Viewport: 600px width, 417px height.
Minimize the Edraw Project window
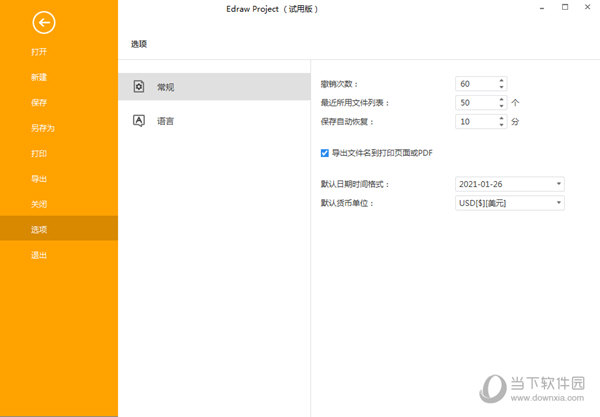tap(542, 8)
